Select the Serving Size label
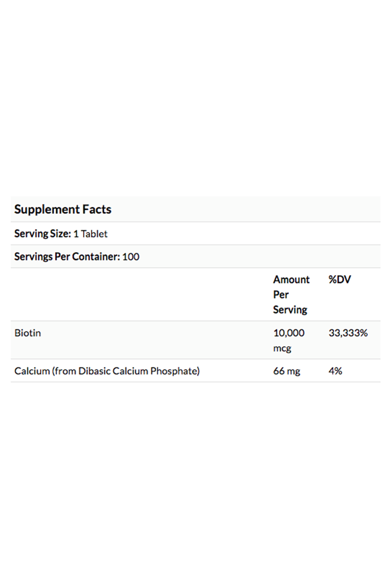392x588 pixels. click(42, 234)
